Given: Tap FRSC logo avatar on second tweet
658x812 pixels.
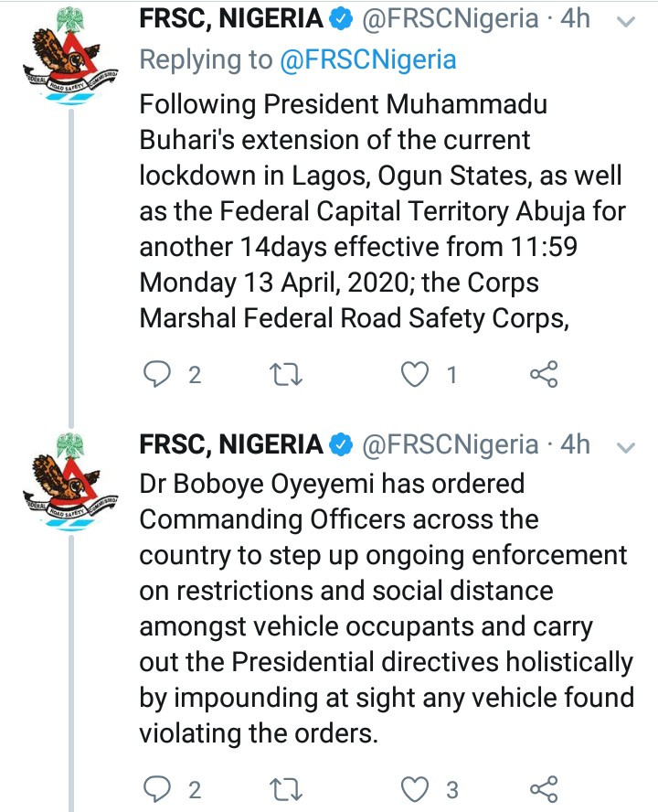Looking at the screenshot, I should (71, 482).
